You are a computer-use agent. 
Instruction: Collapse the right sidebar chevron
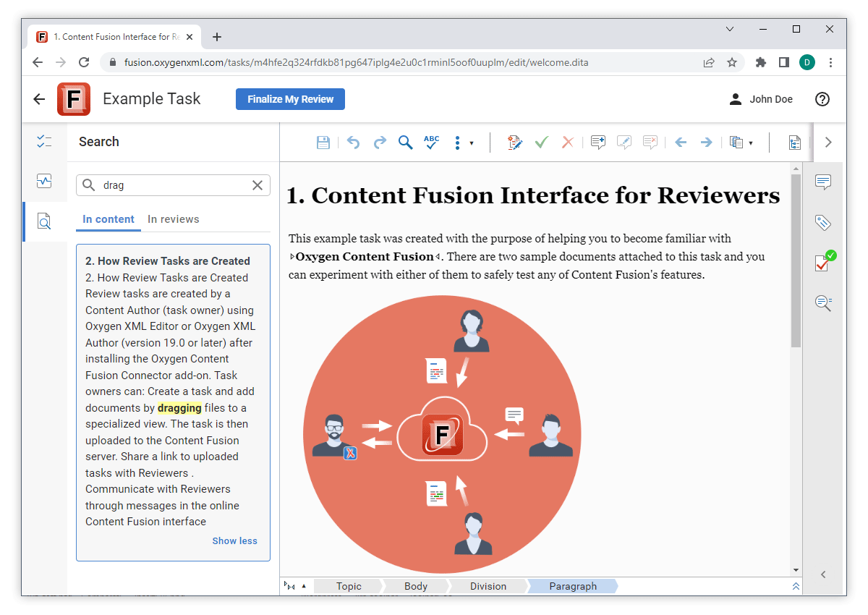(823, 574)
